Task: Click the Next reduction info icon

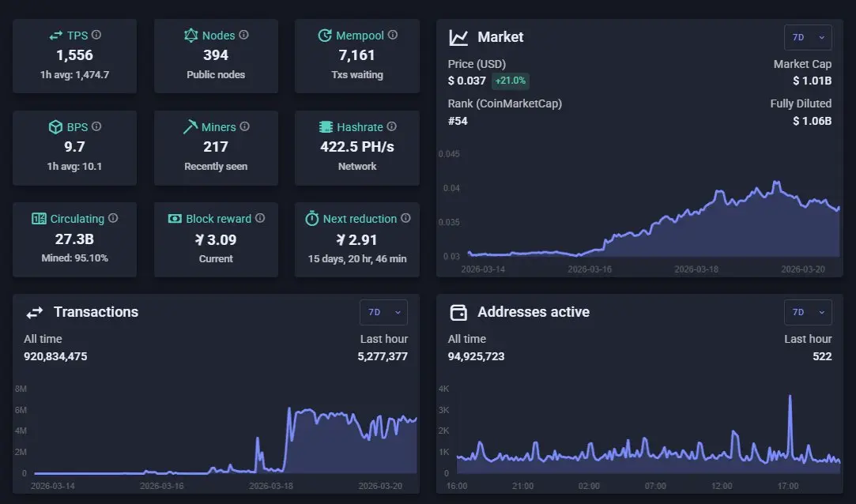Action: [x=405, y=218]
